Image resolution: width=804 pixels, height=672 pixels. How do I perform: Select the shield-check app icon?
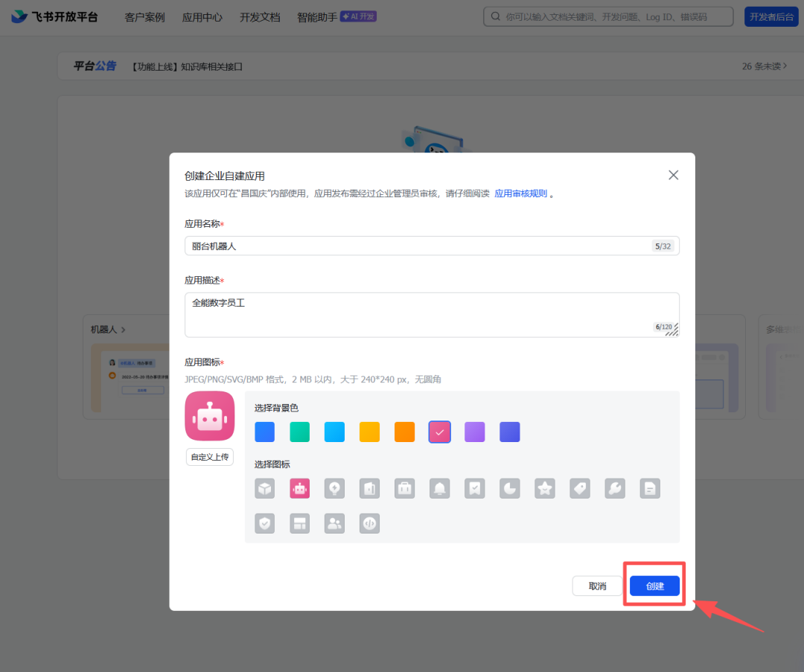click(264, 523)
